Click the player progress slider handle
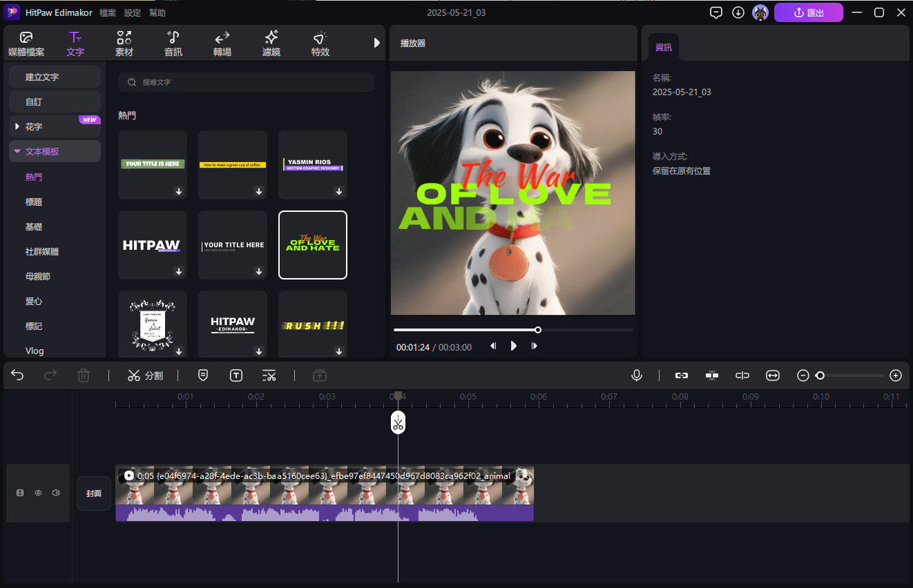913x588 pixels. click(x=538, y=330)
